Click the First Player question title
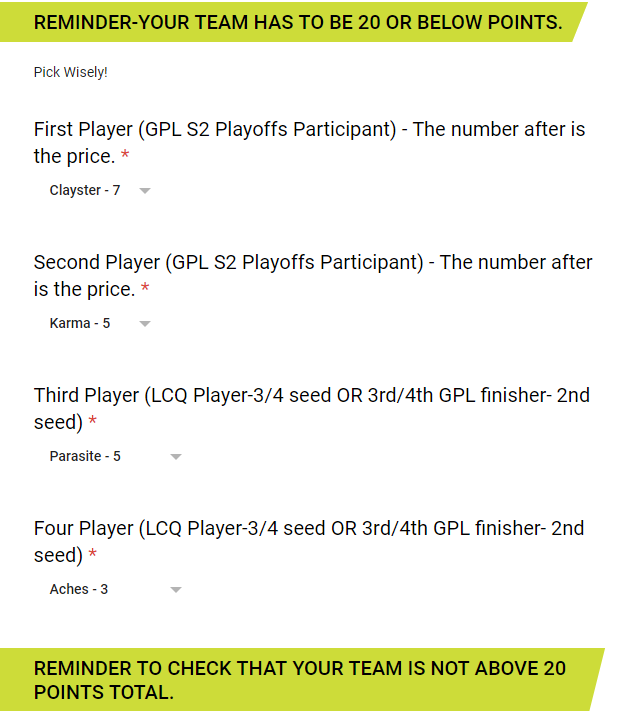 (x=309, y=142)
